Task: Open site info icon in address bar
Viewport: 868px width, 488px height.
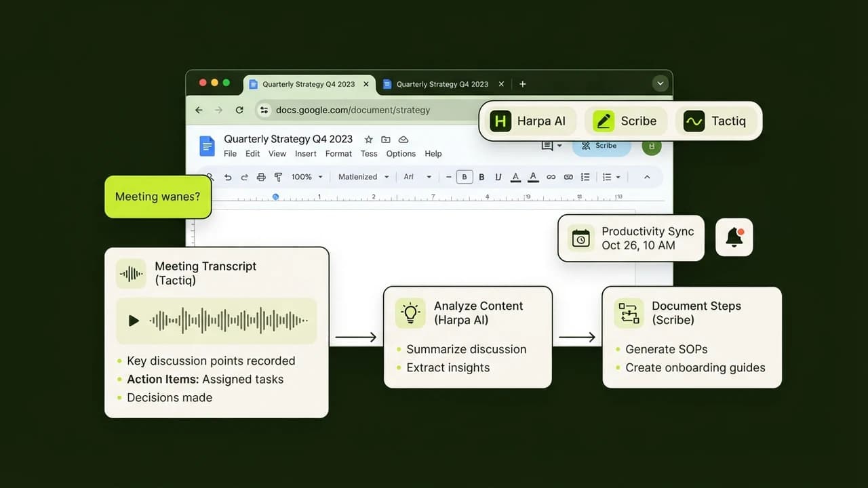Action: click(264, 110)
